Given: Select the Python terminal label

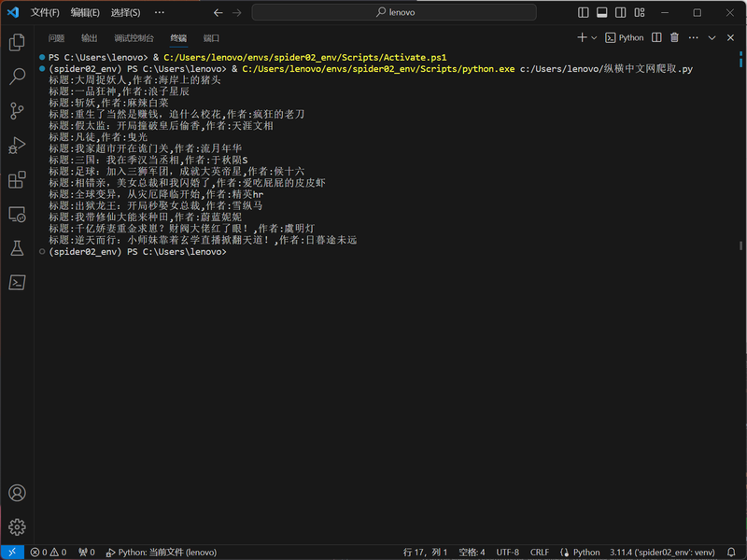Looking at the screenshot, I should point(625,37).
